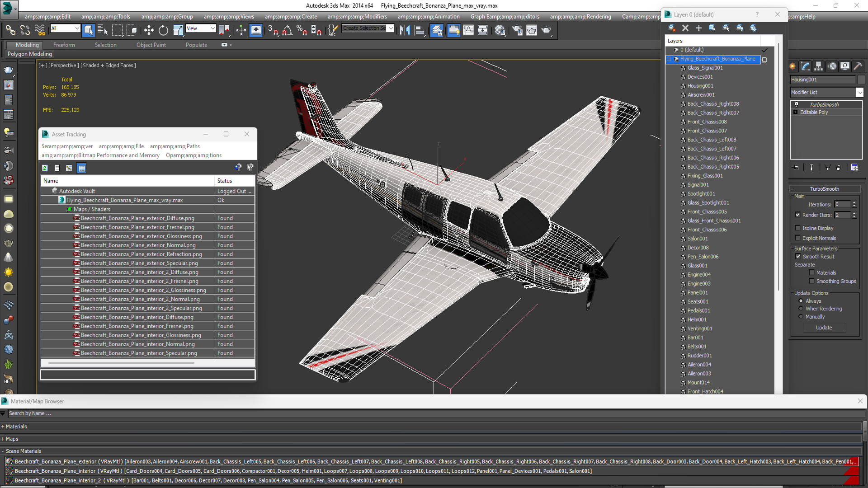Screen dimensions: 868x488
Task: Click the Unlink Selection tool
Action: (25, 30)
